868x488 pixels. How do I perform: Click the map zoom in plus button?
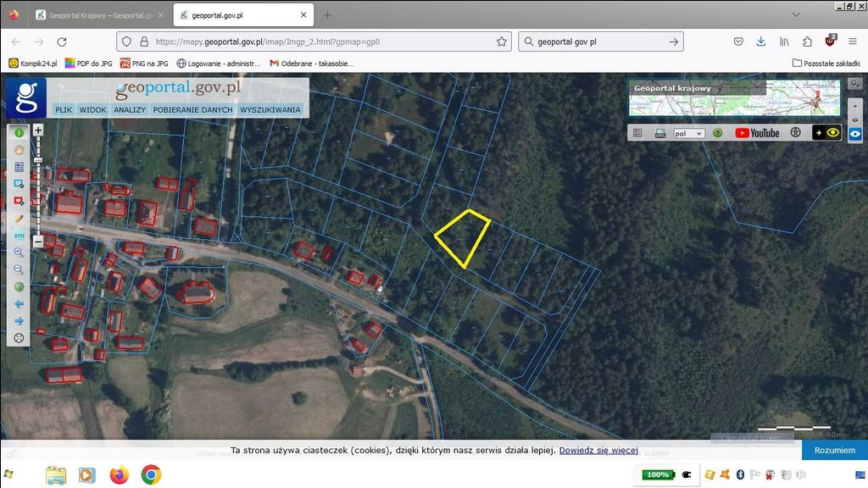(38, 130)
